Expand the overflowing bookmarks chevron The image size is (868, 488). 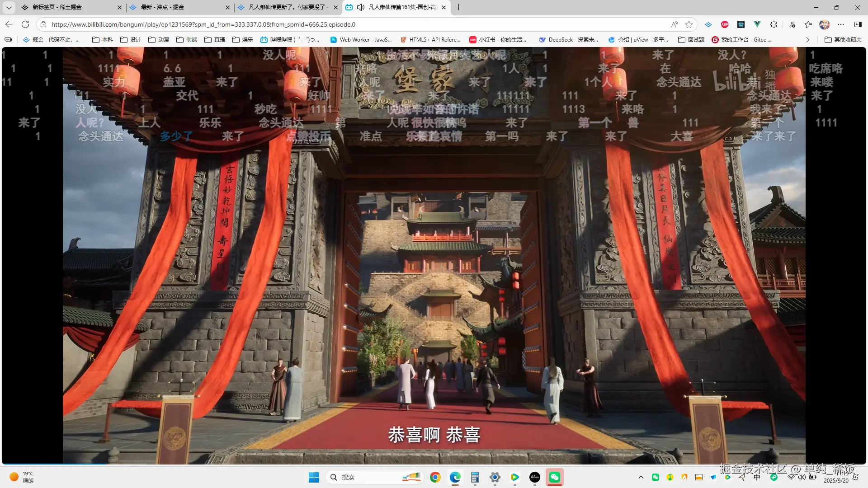point(807,40)
